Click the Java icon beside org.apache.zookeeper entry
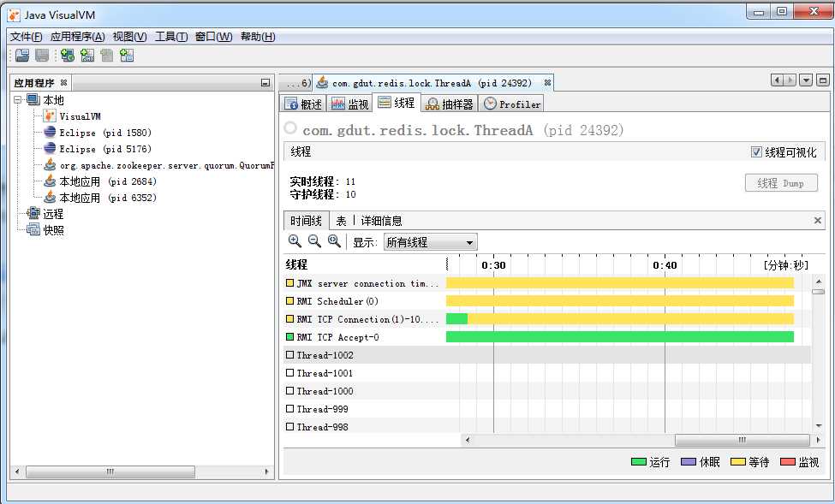 (x=50, y=165)
